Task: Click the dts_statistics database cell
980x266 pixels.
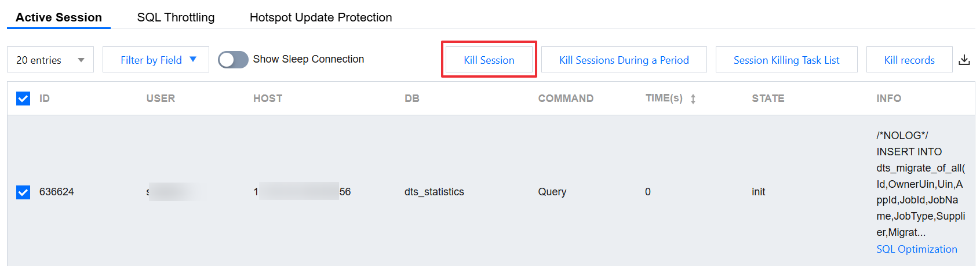Action: pos(434,192)
